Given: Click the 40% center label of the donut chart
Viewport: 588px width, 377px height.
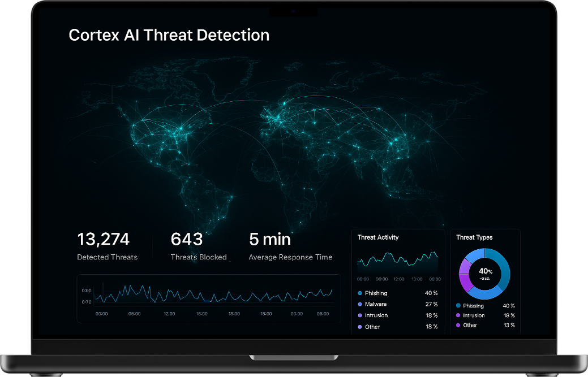Looking at the screenshot, I should pyautogui.click(x=485, y=272).
